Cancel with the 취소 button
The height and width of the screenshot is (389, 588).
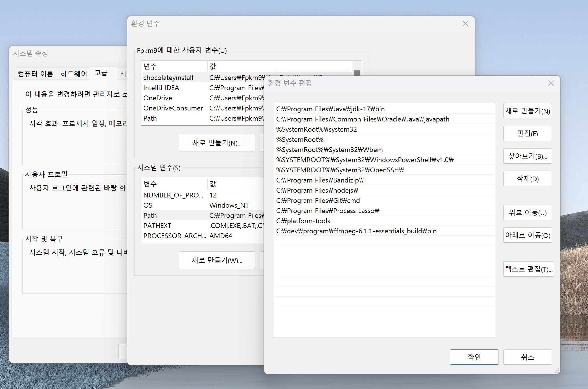click(x=527, y=357)
